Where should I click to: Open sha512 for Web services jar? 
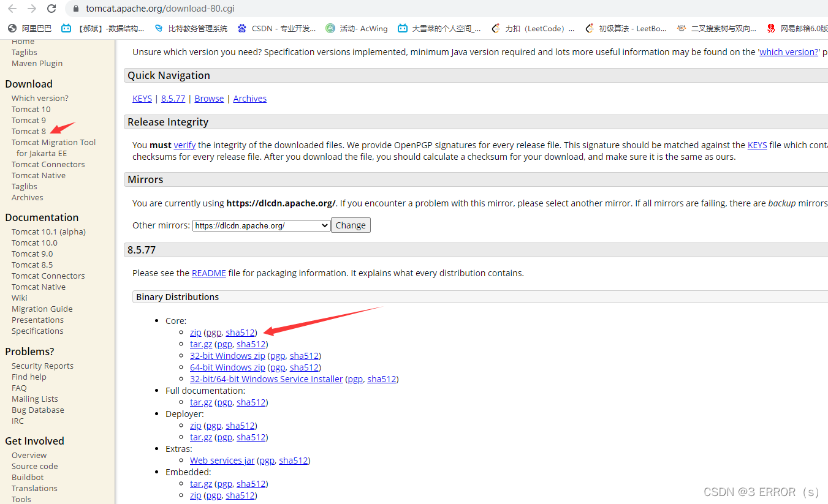294,461
